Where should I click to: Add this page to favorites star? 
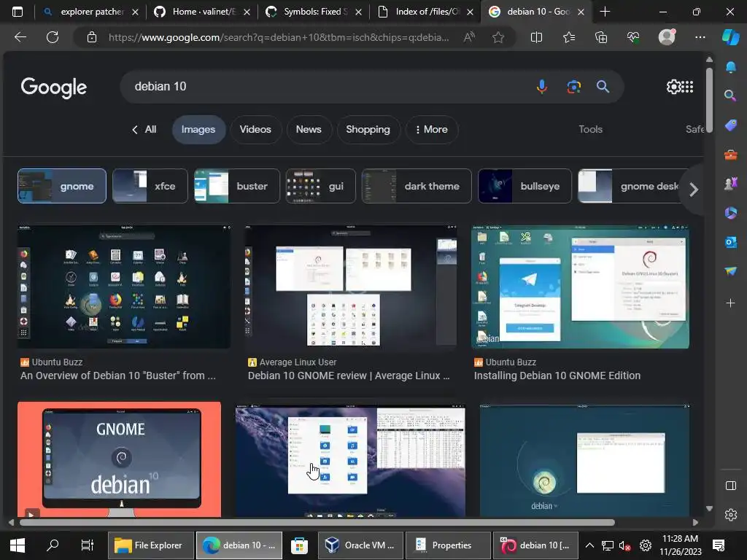[x=498, y=37]
